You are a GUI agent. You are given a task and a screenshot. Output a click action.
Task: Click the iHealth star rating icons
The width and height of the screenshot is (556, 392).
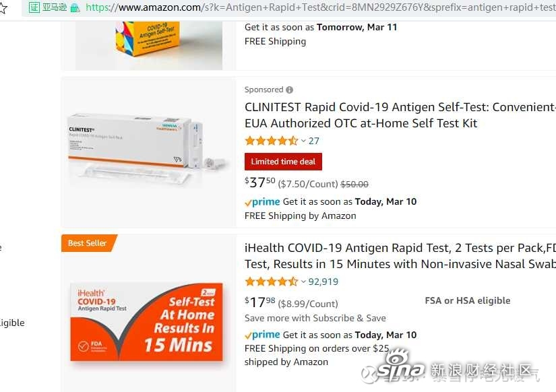click(272, 282)
